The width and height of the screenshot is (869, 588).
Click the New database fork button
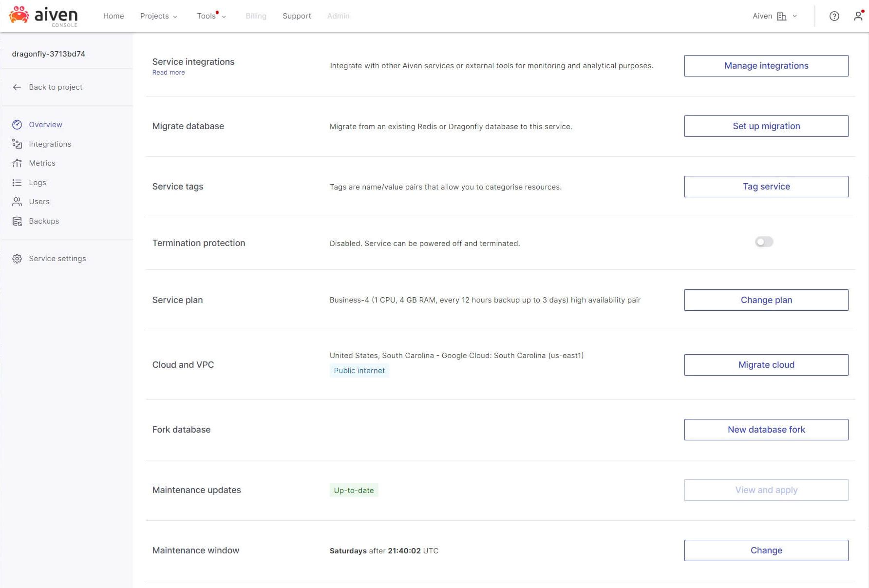tap(766, 429)
